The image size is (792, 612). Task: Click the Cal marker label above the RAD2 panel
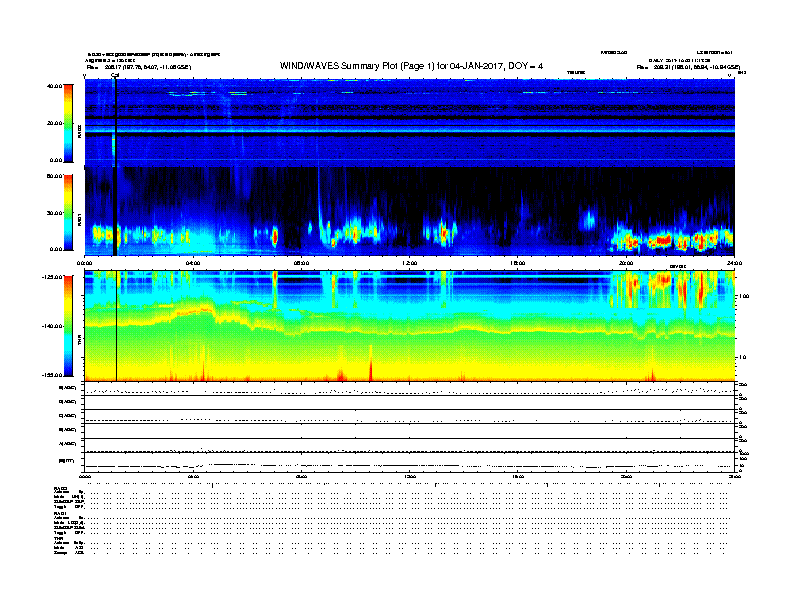click(x=115, y=76)
